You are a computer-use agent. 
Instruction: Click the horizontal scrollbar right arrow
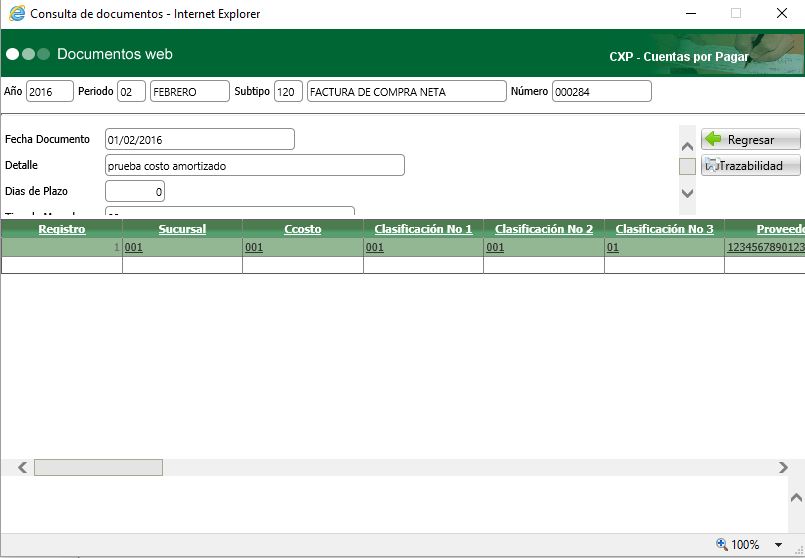(783, 467)
